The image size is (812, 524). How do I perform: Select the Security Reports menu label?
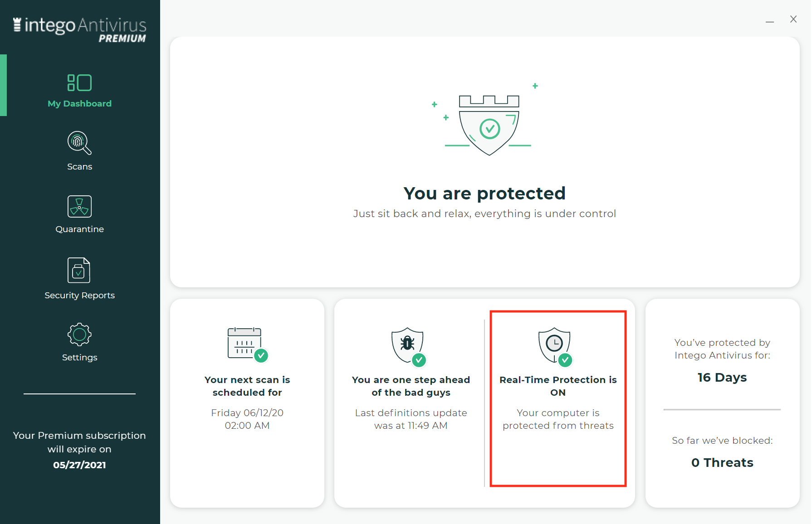(x=79, y=295)
